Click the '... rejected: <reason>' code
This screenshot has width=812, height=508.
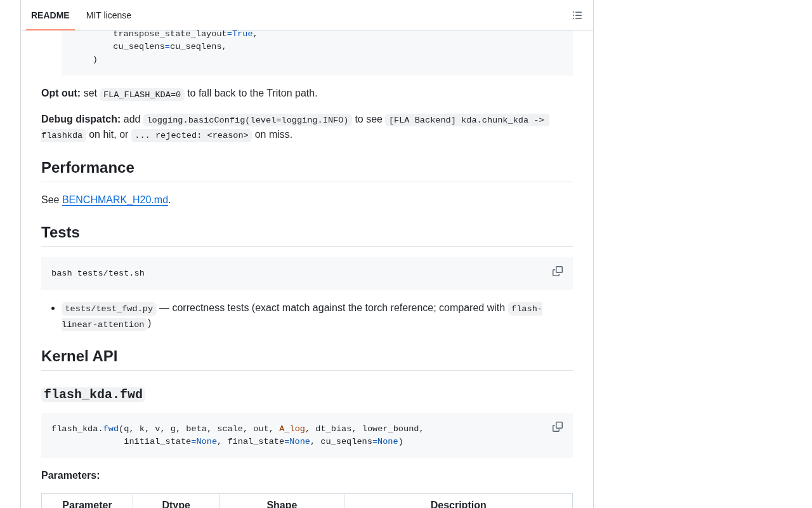point(192,135)
